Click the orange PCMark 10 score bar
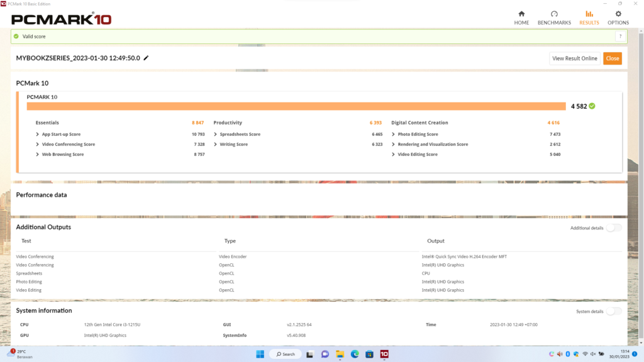This screenshot has width=644, height=362. [x=296, y=106]
